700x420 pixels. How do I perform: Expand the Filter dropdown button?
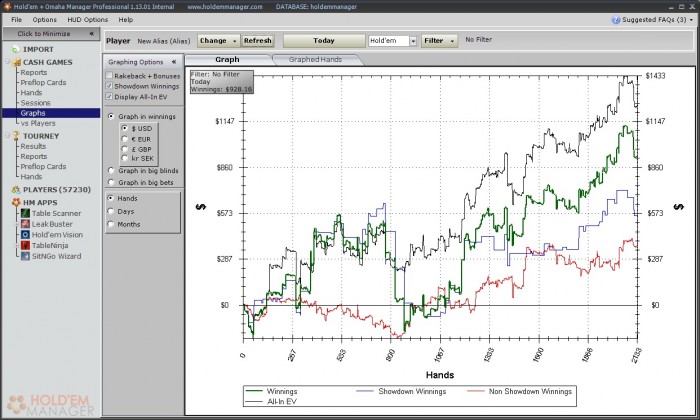click(439, 41)
